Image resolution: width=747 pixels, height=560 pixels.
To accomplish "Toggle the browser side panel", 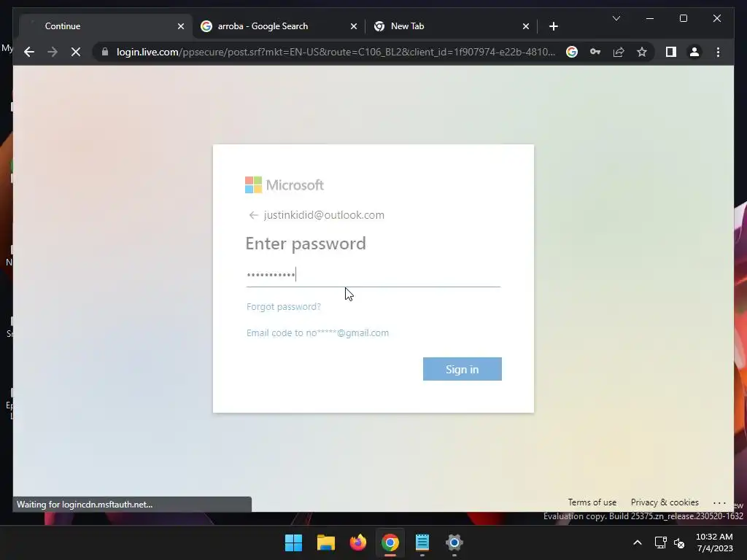I will click(671, 52).
